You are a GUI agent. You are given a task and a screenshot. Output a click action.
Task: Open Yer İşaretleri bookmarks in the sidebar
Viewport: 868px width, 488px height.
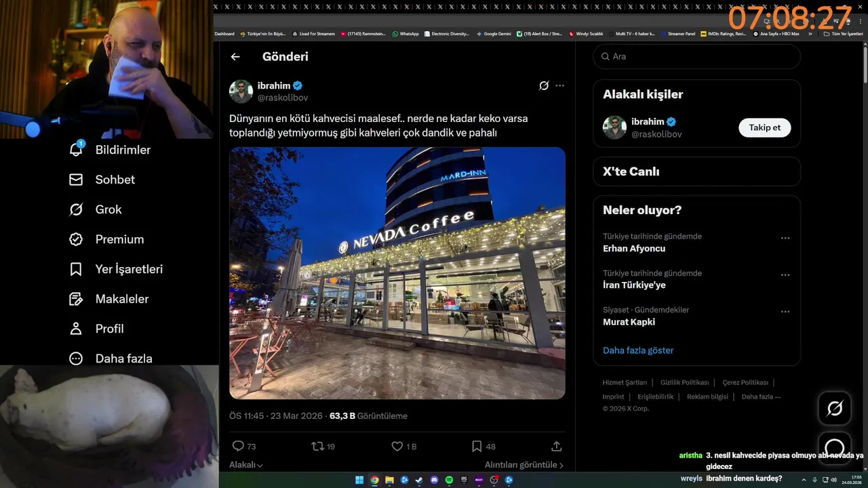116,269
